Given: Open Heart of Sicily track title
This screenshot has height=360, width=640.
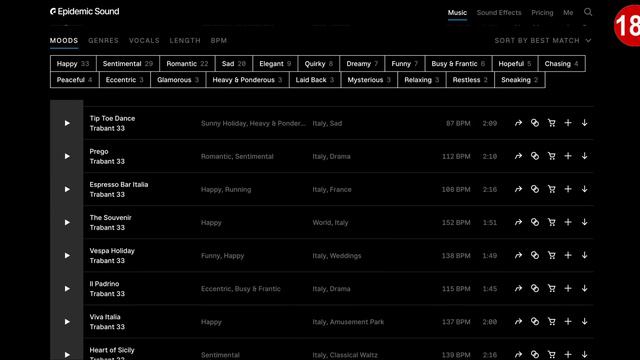Looking at the screenshot, I should click(112, 350).
